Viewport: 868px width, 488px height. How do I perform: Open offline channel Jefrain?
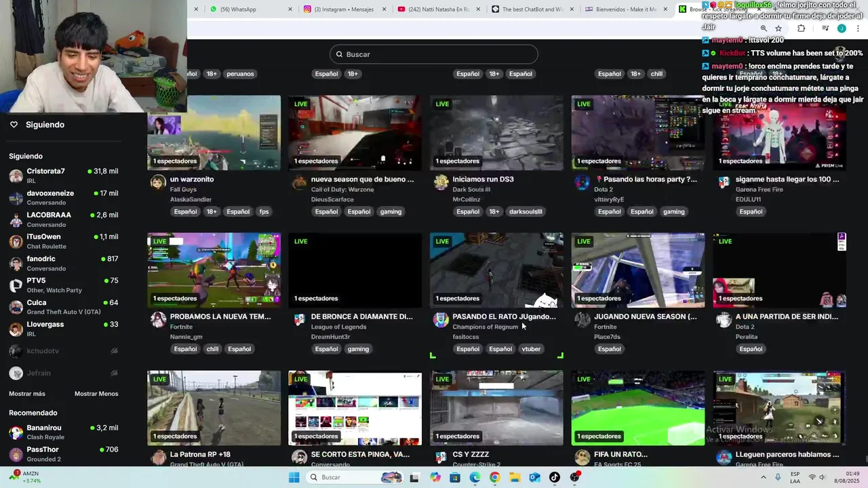[x=64, y=373]
